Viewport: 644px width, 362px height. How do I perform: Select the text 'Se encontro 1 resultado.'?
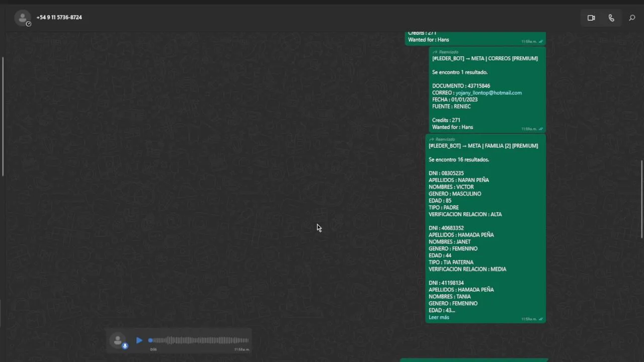click(x=460, y=72)
